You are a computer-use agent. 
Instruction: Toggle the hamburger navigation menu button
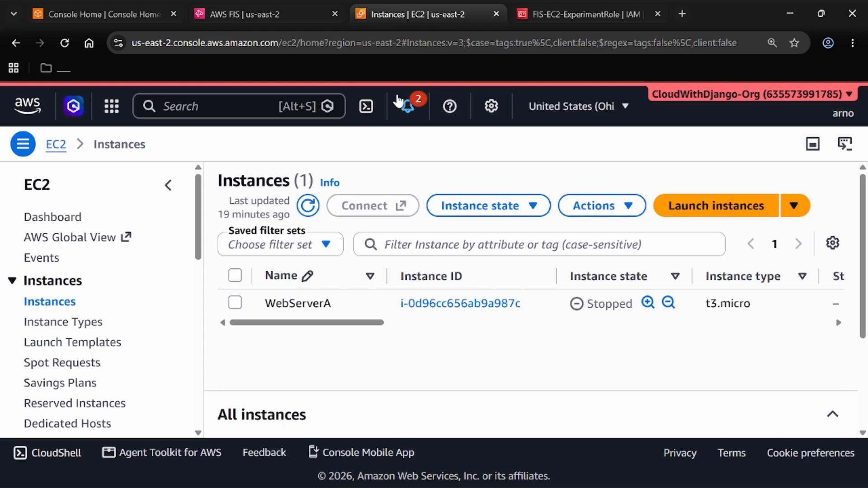pyautogui.click(x=23, y=144)
